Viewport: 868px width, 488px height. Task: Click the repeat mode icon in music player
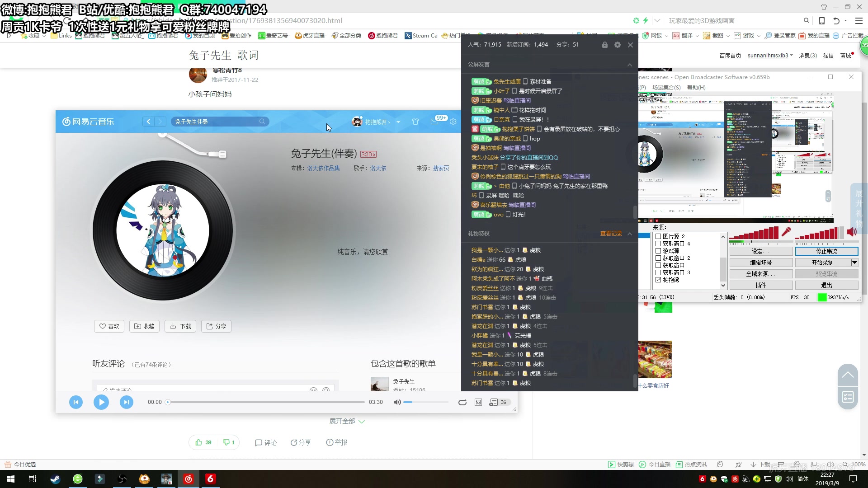462,402
